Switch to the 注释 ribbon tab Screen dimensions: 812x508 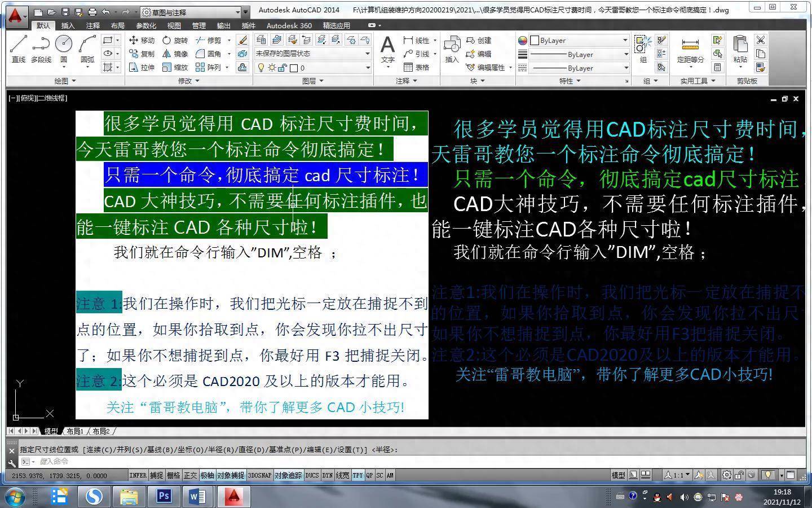point(92,25)
